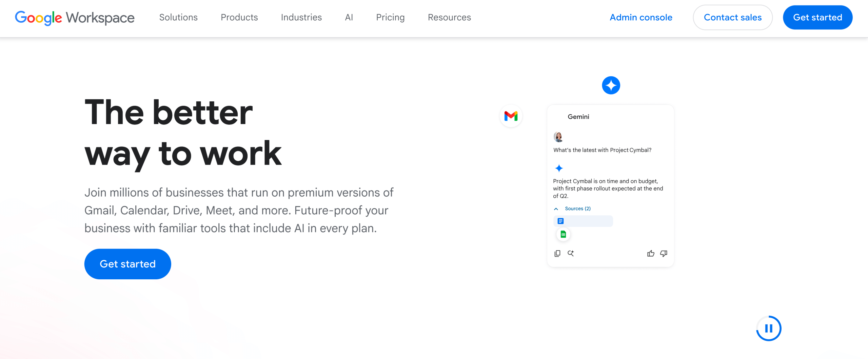Pause the hero animation

tap(769, 328)
